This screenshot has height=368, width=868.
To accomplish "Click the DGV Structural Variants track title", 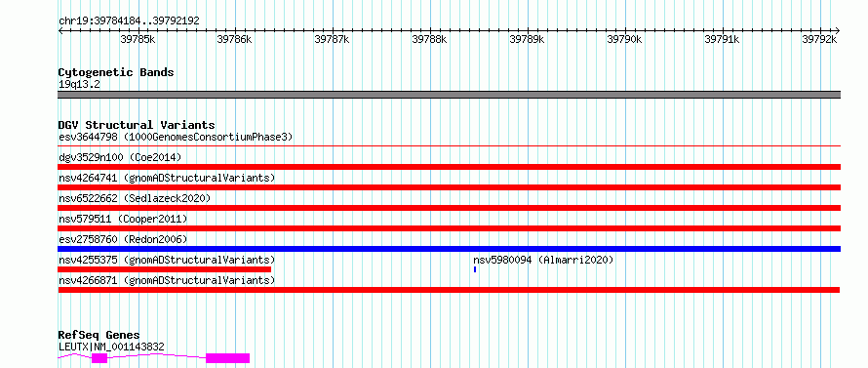I will 137,125.
